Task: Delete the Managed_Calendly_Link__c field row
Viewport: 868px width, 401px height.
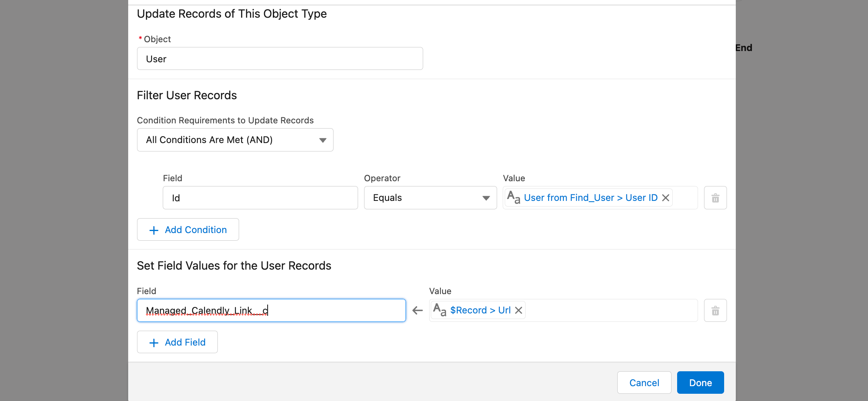Action: pos(715,311)
